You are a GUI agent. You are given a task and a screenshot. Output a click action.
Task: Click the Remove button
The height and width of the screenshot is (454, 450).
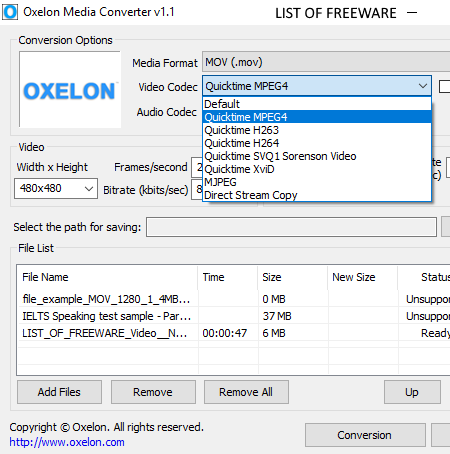pos(153,392)
